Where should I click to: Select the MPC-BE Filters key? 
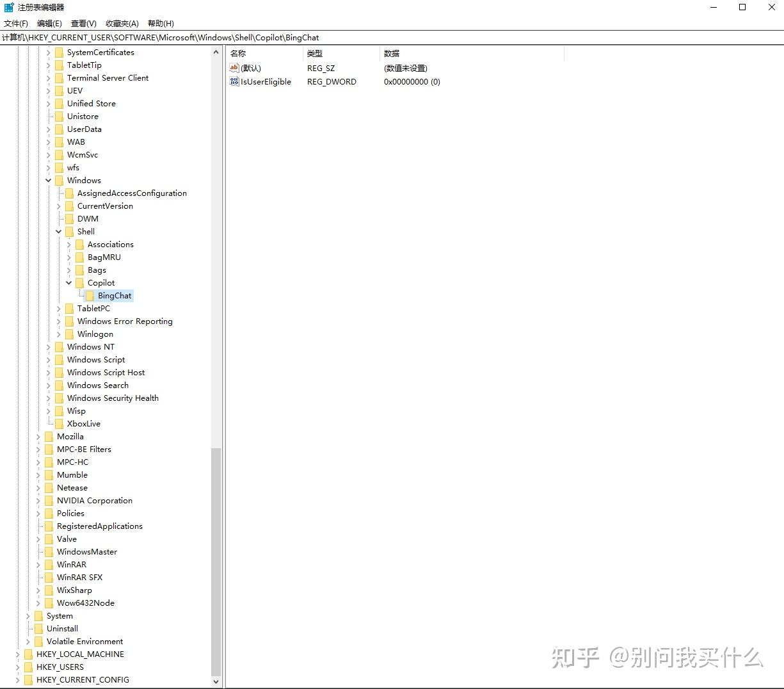coord(84,450)
